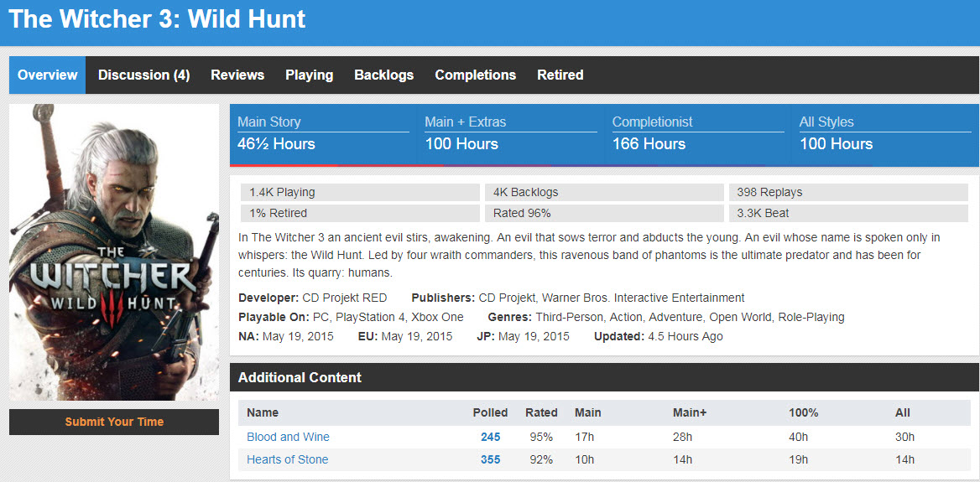The width and height of the screenshot is (980, 482).
Task: Open the Completions tab
Action: tap(476, 75)
